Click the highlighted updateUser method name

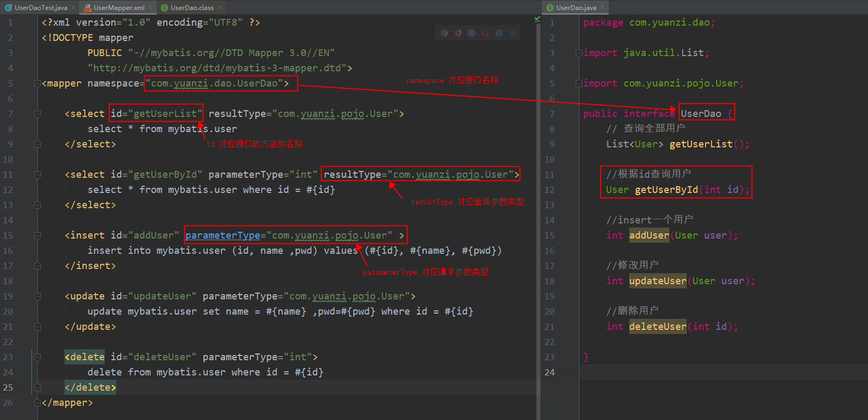(x=658, y=281)
